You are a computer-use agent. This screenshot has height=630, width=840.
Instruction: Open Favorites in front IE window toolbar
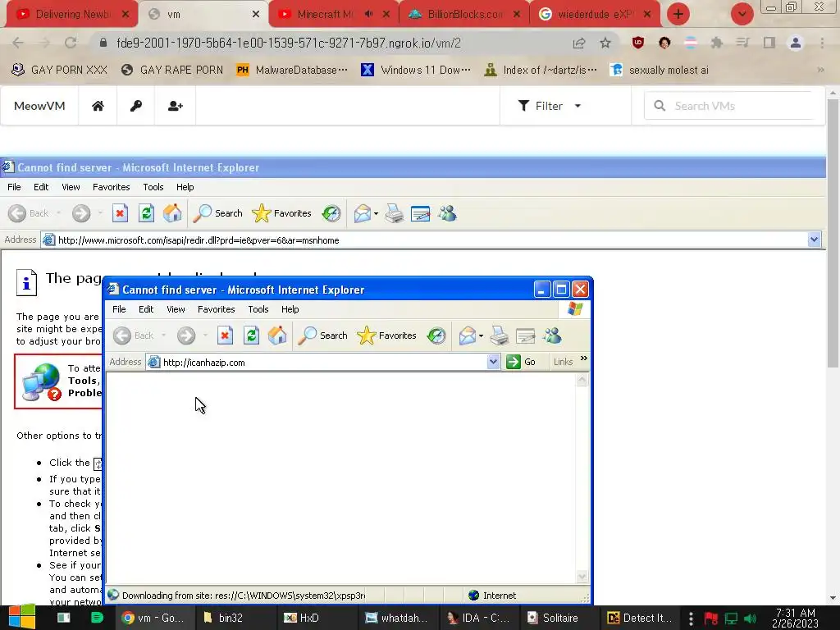(387, 336)
